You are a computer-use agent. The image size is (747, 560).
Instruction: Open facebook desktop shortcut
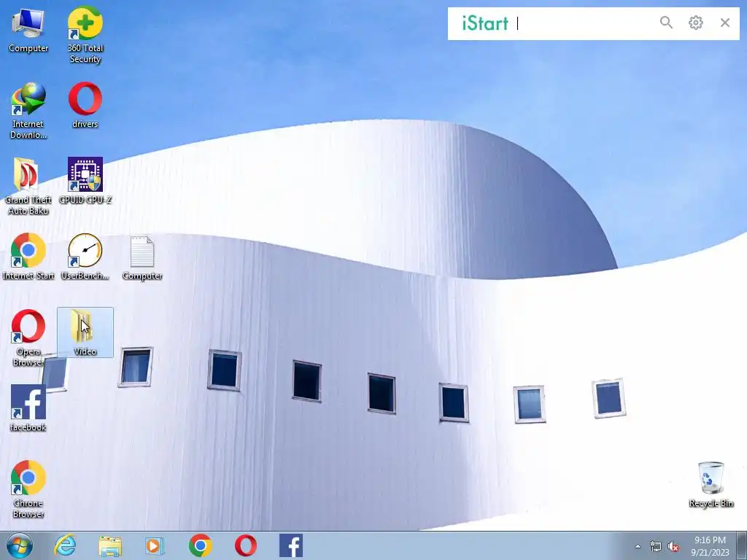pos(28,408)
